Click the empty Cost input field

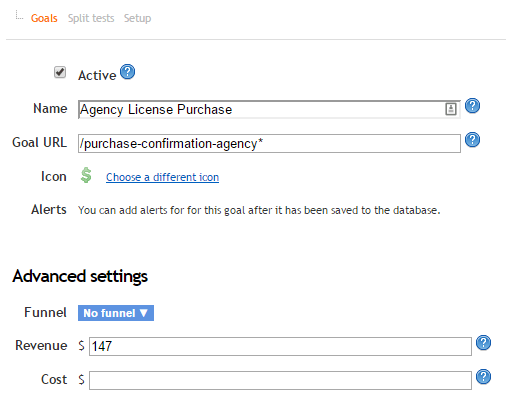[x=280, y=380]
